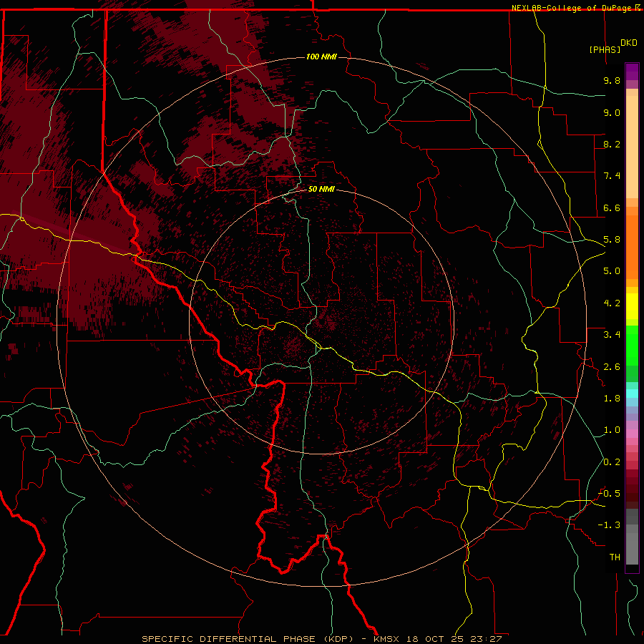
Task: Click the yellow segment of the color bar
Action: click(x=632, y=306)
